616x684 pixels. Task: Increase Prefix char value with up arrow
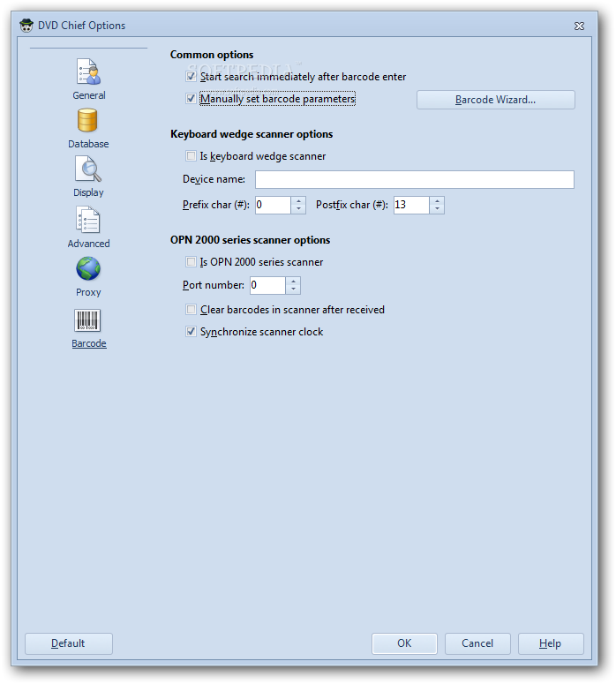point(298,200)
